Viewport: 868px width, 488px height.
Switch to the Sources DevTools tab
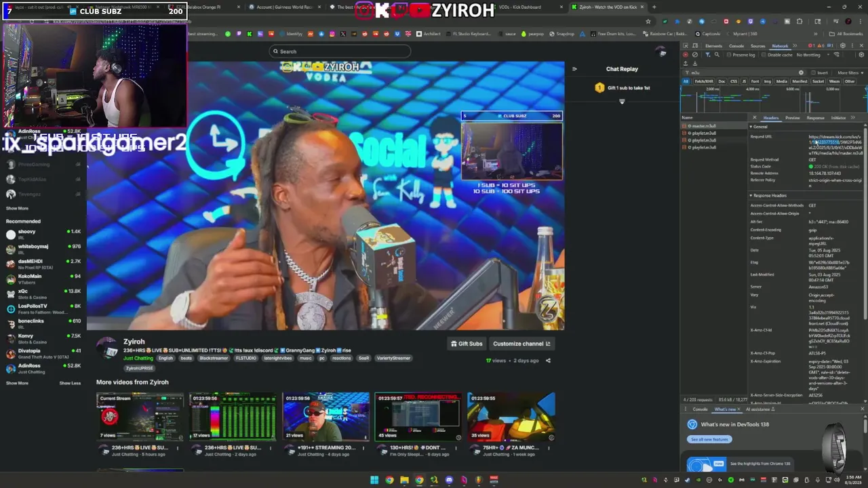[757, 46]
